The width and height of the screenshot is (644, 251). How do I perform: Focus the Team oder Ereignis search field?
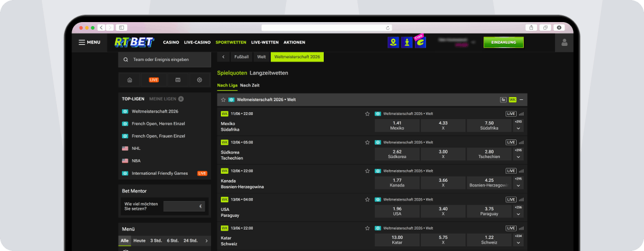pos(164,60)
